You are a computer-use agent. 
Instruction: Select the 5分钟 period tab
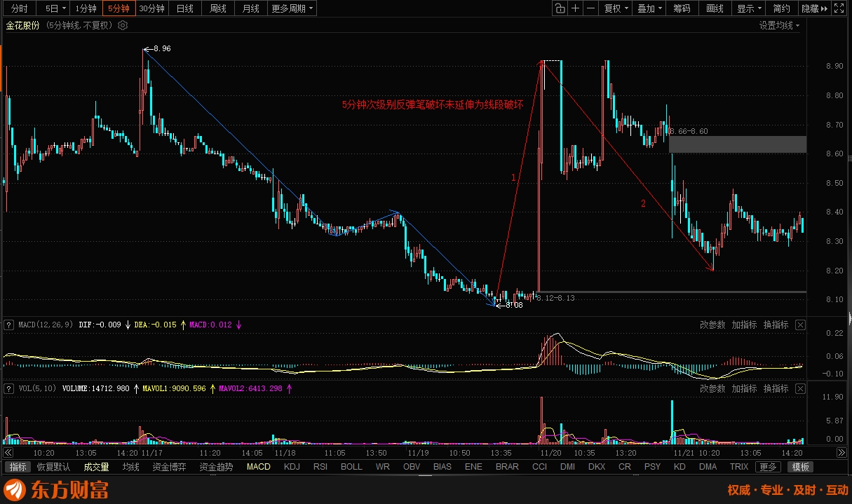pyautogui.click(x=119, y=8)
